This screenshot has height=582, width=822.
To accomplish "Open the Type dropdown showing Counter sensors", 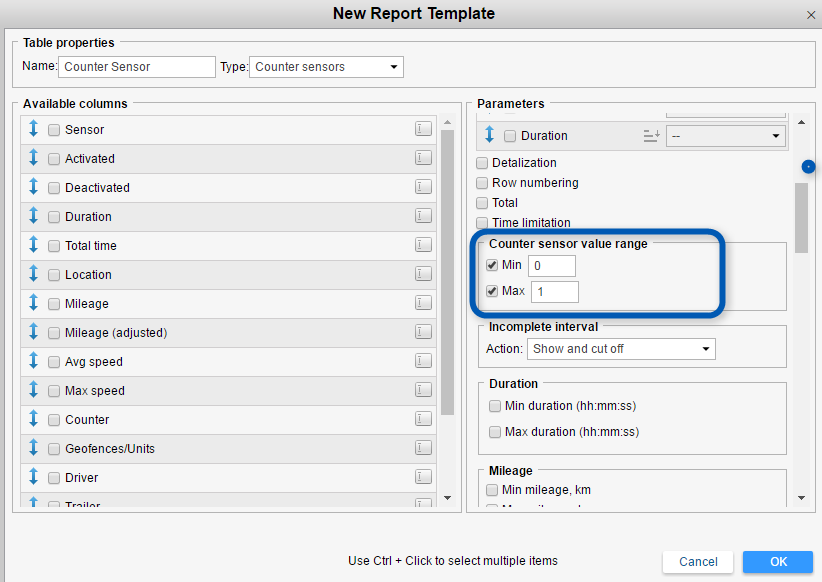I will pyautogui.click(x=327, y=66).
